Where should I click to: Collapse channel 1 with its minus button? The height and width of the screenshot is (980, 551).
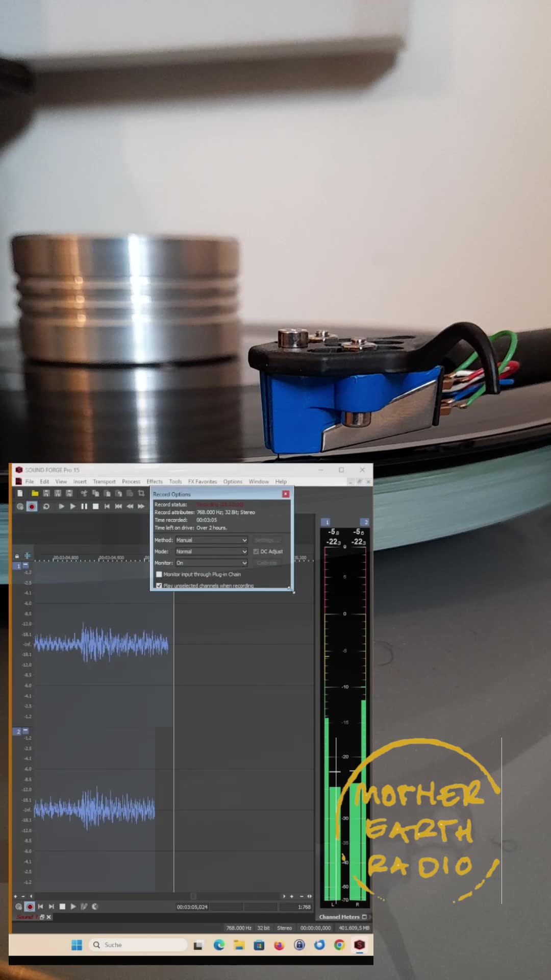[26, 566]
